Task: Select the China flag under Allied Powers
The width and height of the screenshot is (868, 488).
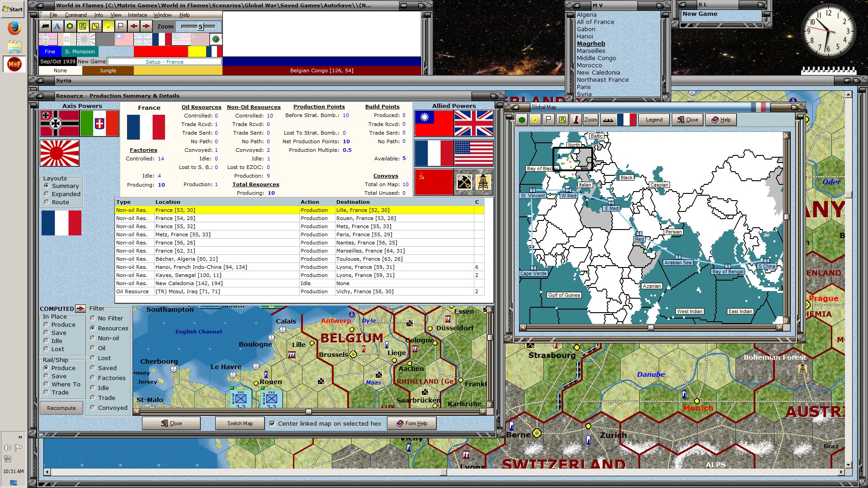Action: pos(434,123)
